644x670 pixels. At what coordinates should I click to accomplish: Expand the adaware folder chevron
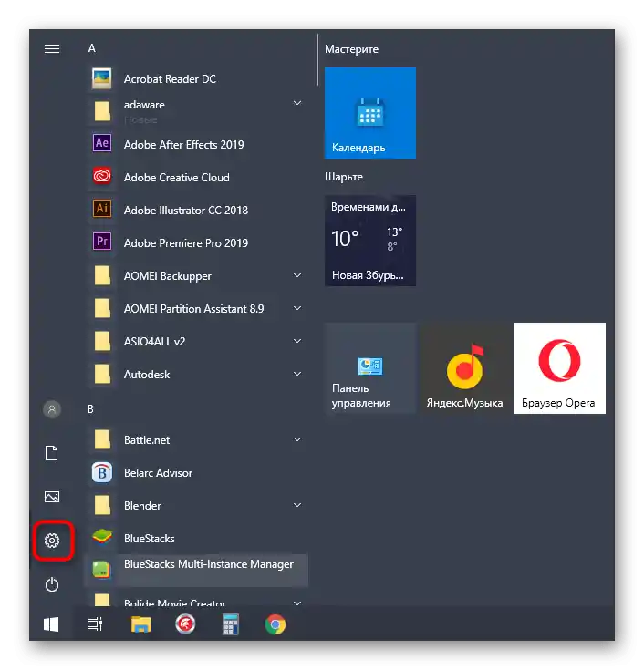[297, 103]
